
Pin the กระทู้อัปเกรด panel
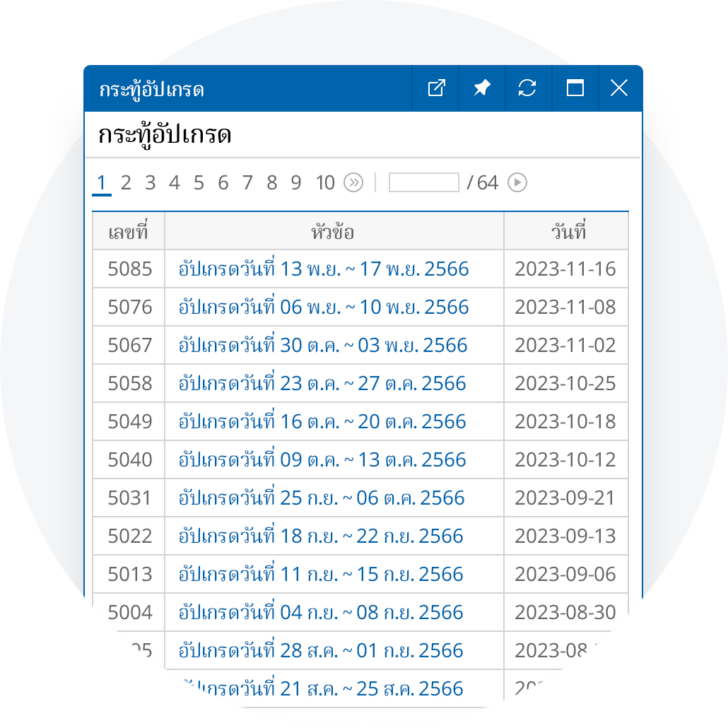coord(482,88)
